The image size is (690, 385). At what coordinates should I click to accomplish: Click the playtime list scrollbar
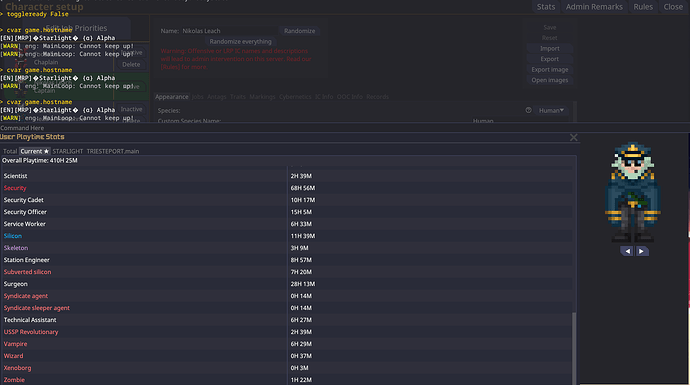(573, 348)
